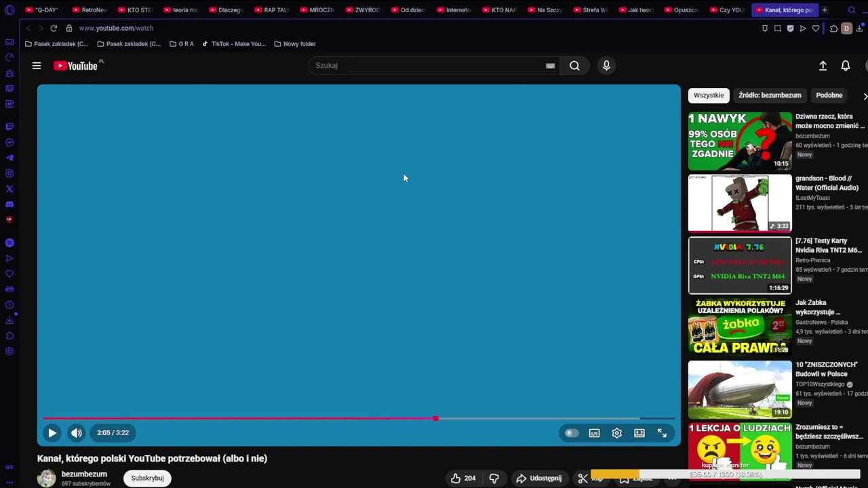
Task: Go forward in browser history
Action: (41, 28)
